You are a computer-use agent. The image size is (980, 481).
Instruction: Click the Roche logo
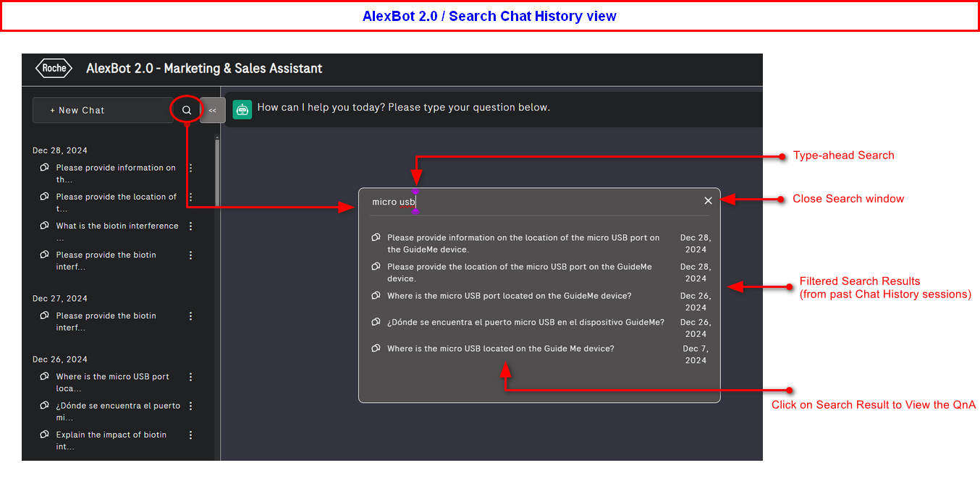click(54, 69)
